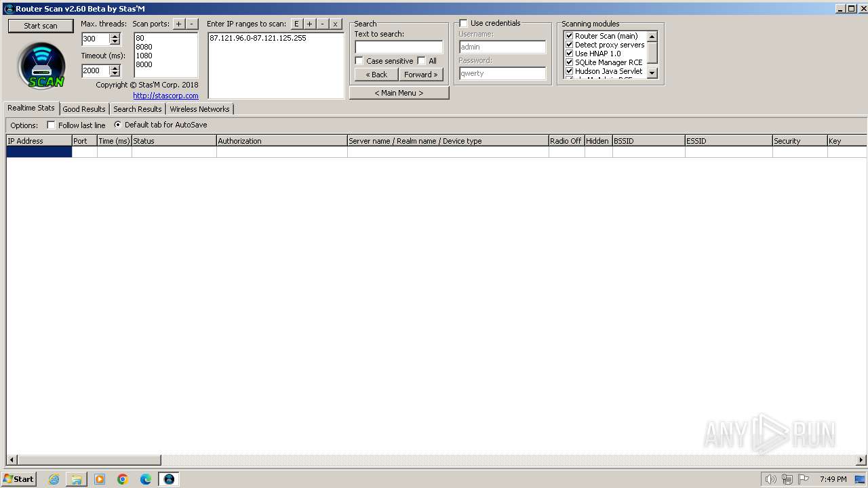Uncheck Router Scan (main) module

pos(570,36)
